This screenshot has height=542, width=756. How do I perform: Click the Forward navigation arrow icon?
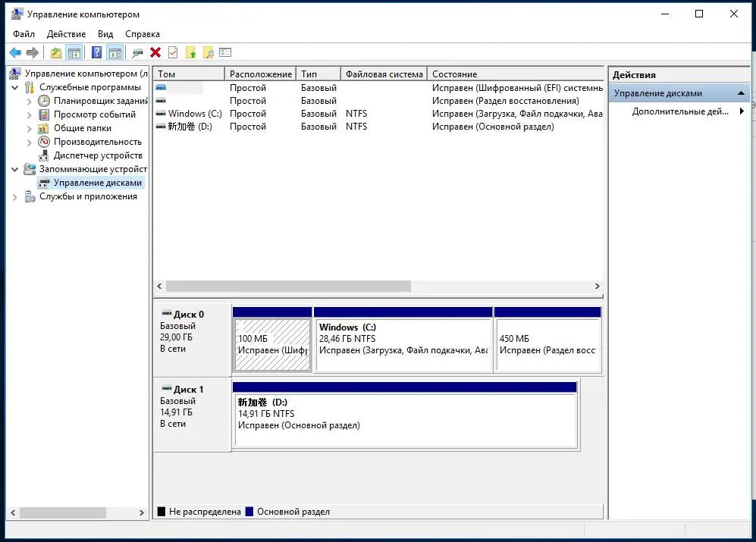(34, 52)
